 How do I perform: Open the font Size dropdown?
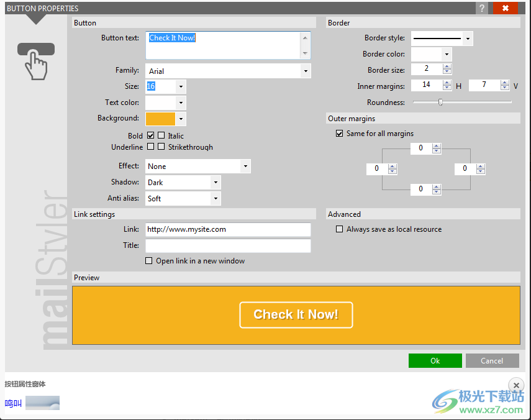tap(180, 86)
